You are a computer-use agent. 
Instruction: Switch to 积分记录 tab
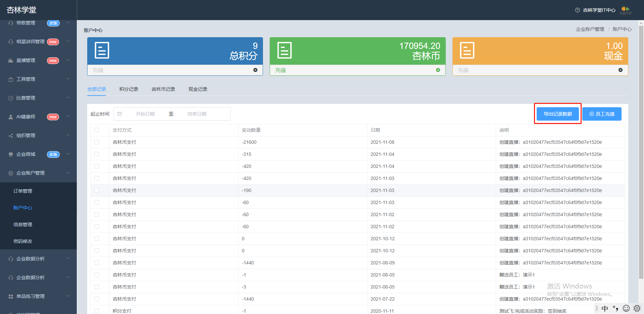[129, 89]
